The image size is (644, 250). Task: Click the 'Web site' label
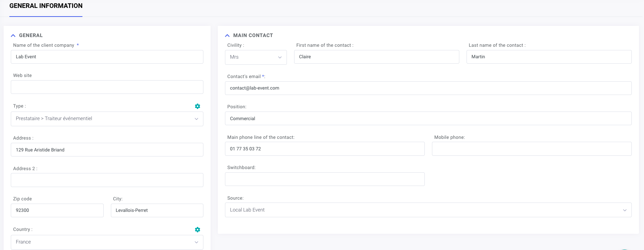click(x=22, y=76)
